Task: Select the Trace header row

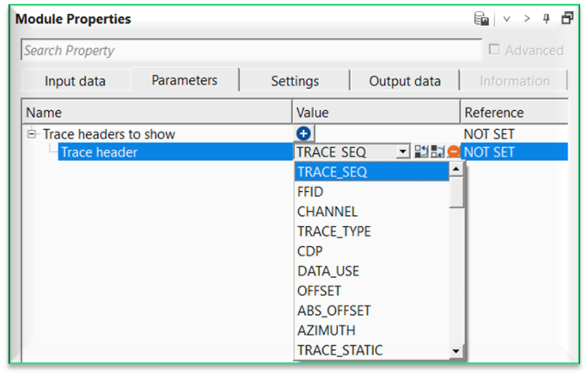Action: (175, 151)
